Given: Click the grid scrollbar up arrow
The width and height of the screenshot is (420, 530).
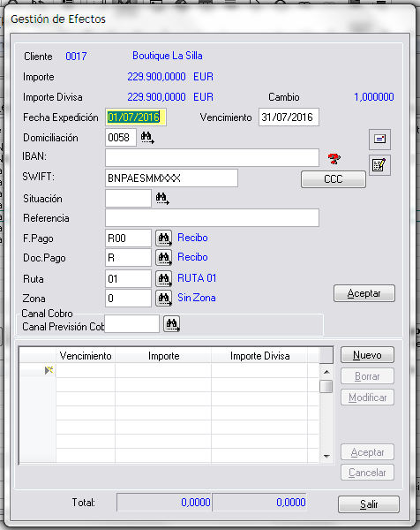Looking at the screenshot, I should [326, 372].
